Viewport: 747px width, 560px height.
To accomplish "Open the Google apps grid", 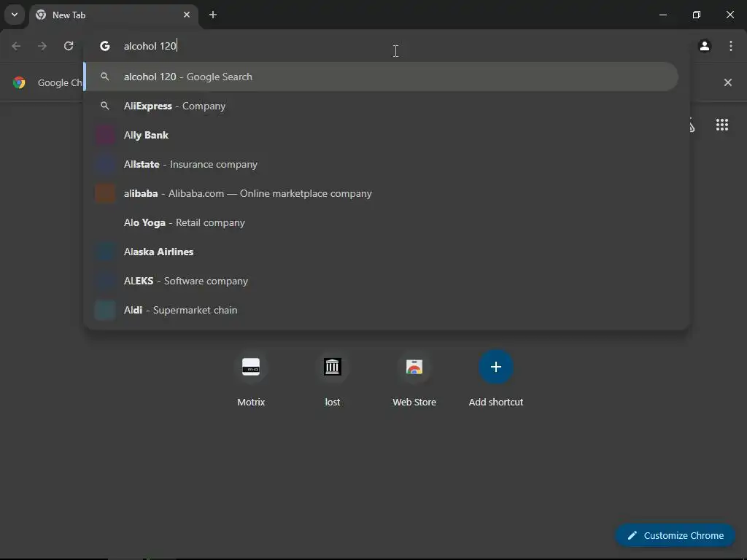I will [721, 125].
